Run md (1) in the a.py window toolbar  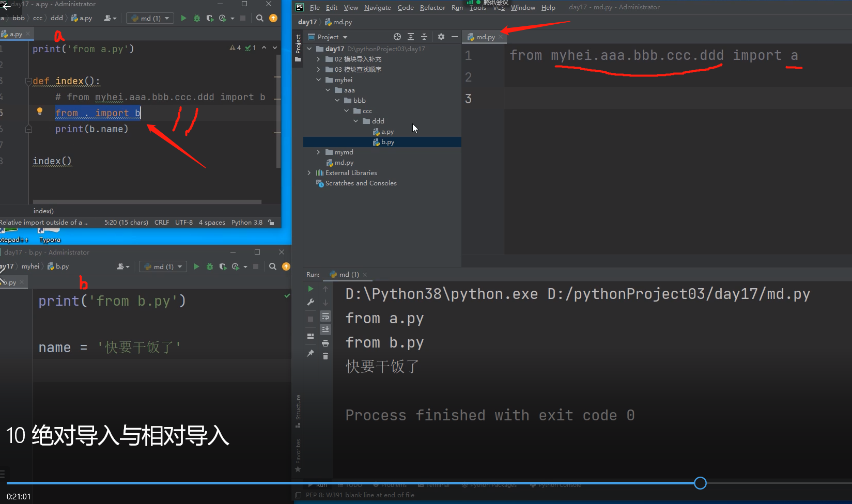183,18
